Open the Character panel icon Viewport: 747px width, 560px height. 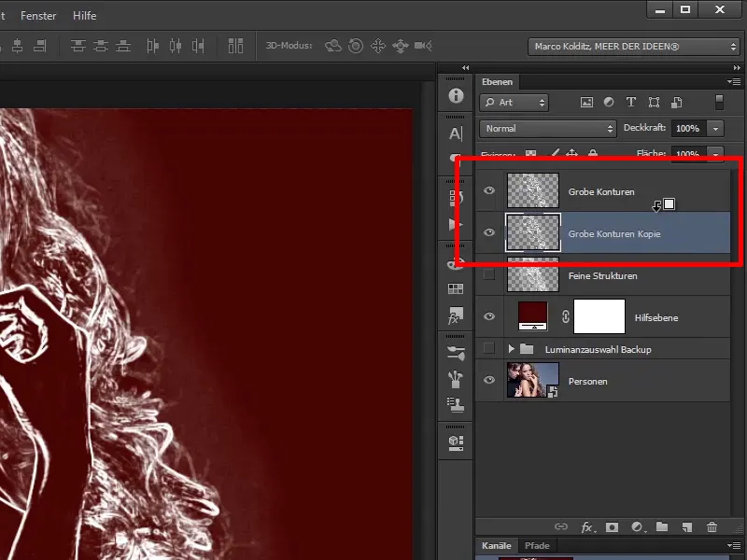click(456, 133)
